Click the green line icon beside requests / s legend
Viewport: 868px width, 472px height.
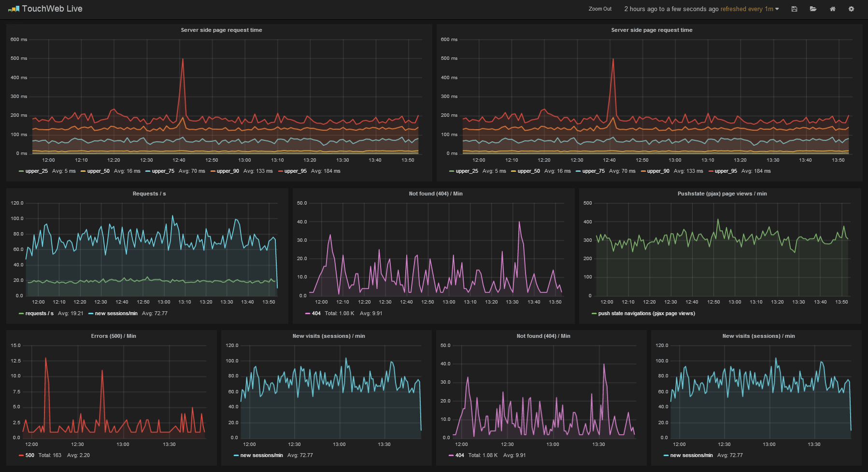[21, 314]
